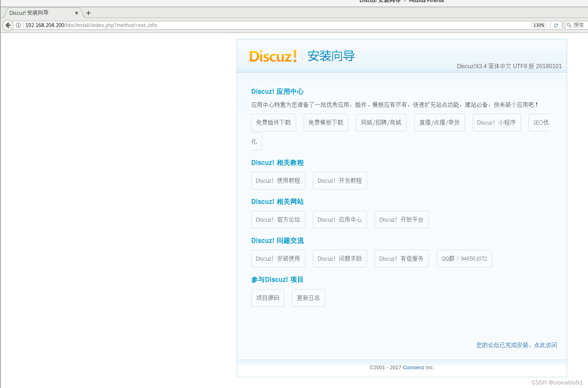Visit Discuz! 官方论坛
The image size is (588, 388).
tap(278, 220)
